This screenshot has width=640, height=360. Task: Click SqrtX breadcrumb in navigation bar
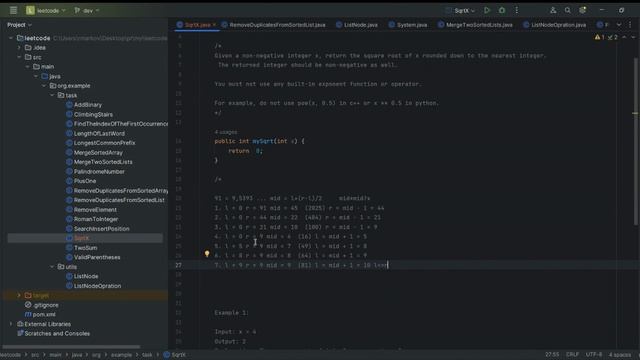pyautogui.click(x=175, y=355)
